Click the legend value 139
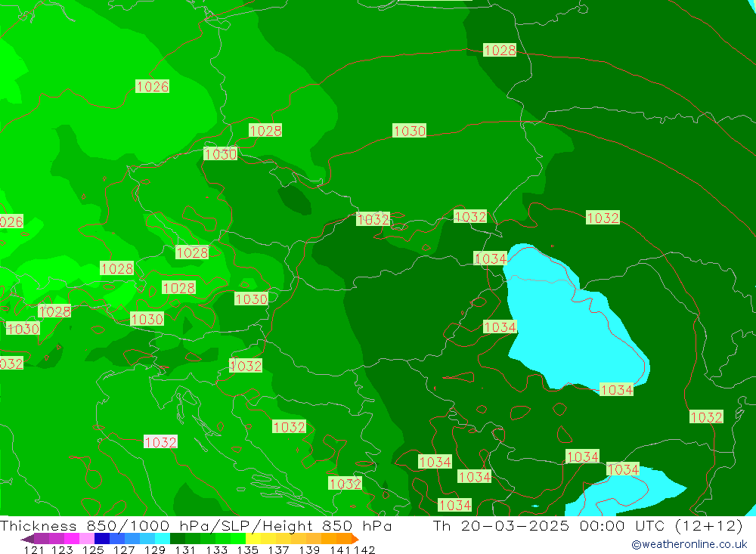The image size is (756, 554). coord(309,549)
